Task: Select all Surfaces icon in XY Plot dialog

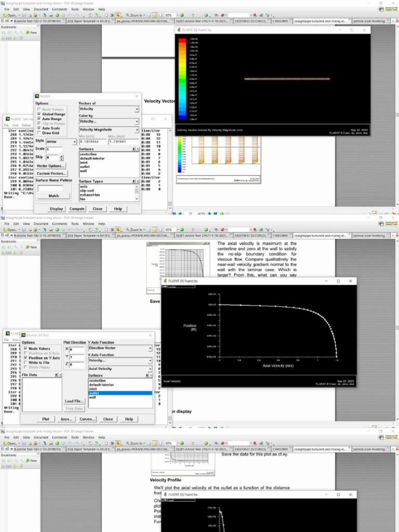Action: point(147,376)
